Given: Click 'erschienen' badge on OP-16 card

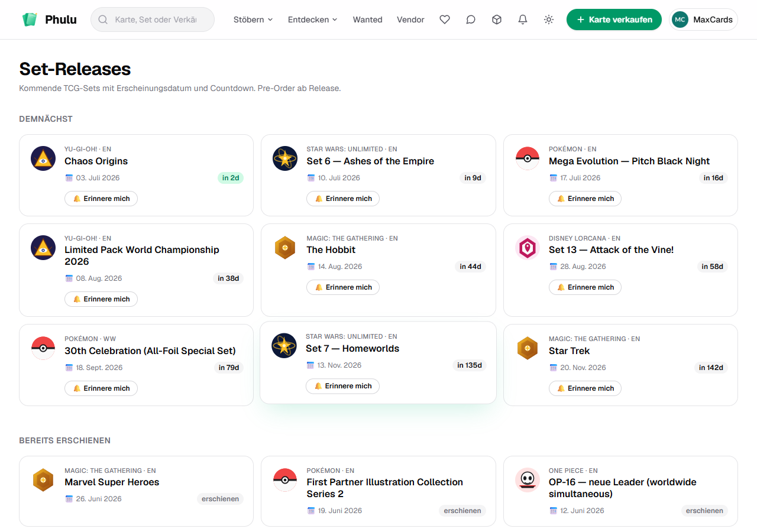Looking at the screenshot, I should tap(704, 511).
